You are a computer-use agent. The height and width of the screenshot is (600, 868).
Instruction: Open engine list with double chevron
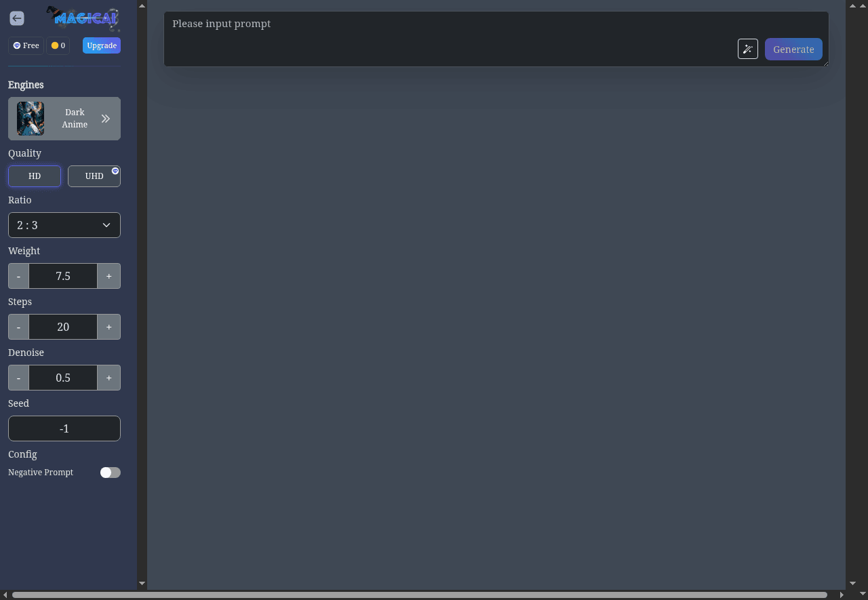pyautogui.click(x=106, y=119)
